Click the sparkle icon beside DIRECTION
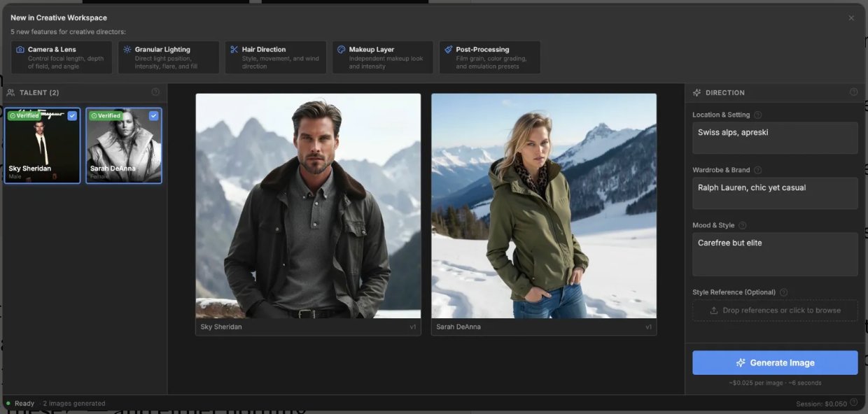The width and height of the screenshot is (868, 414). pos(696,92)
